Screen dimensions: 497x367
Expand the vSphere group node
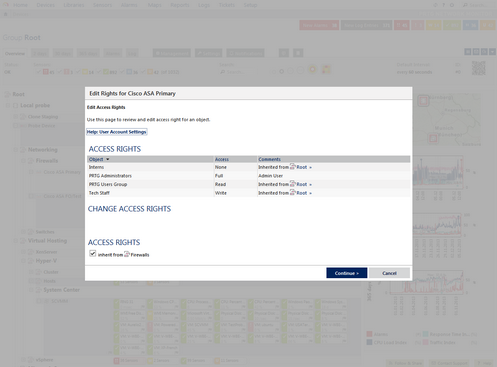tap(23, 360)
